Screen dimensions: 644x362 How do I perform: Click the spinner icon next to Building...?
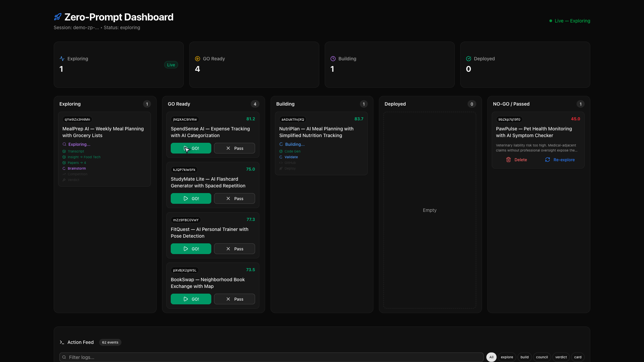pos(281,144)
